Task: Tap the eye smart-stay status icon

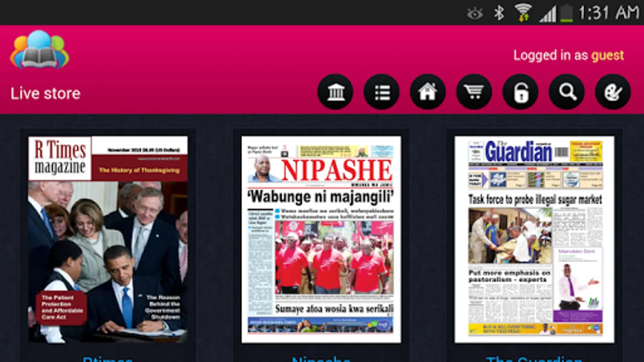Action: 475,14
